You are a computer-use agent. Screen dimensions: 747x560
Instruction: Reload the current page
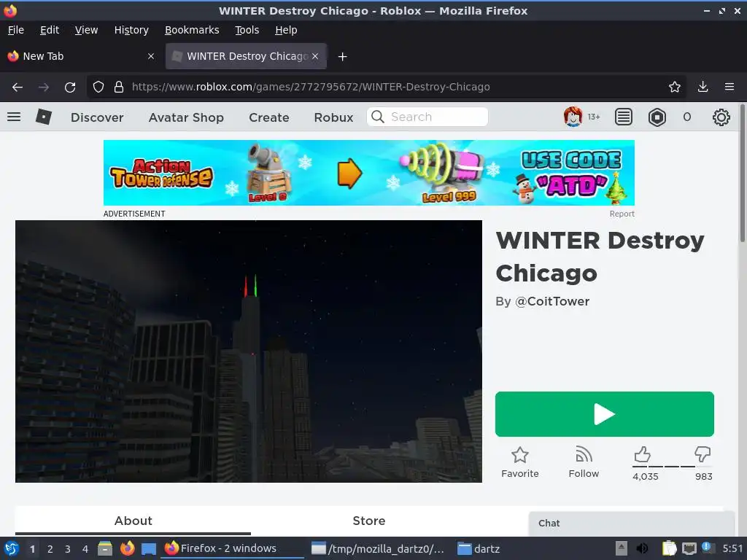[70, 87]
